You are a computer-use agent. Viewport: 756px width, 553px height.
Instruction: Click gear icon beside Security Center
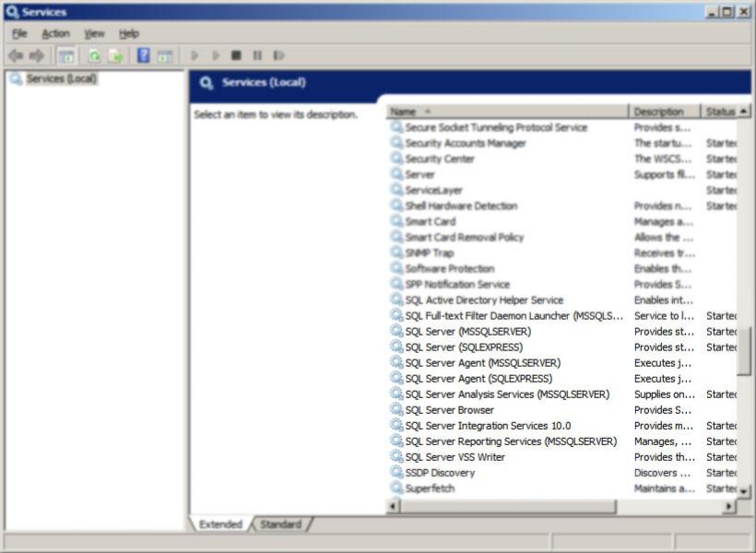[x=396, y=159]
